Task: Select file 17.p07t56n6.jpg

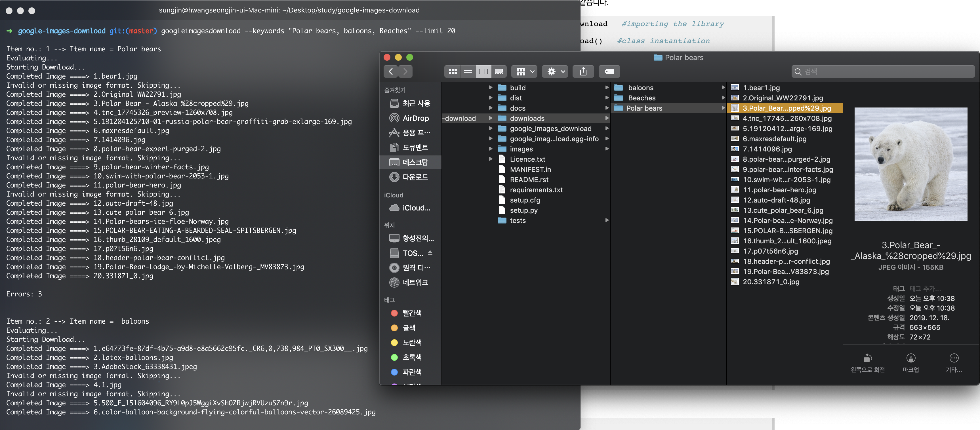Action: [x=785, y=251]
